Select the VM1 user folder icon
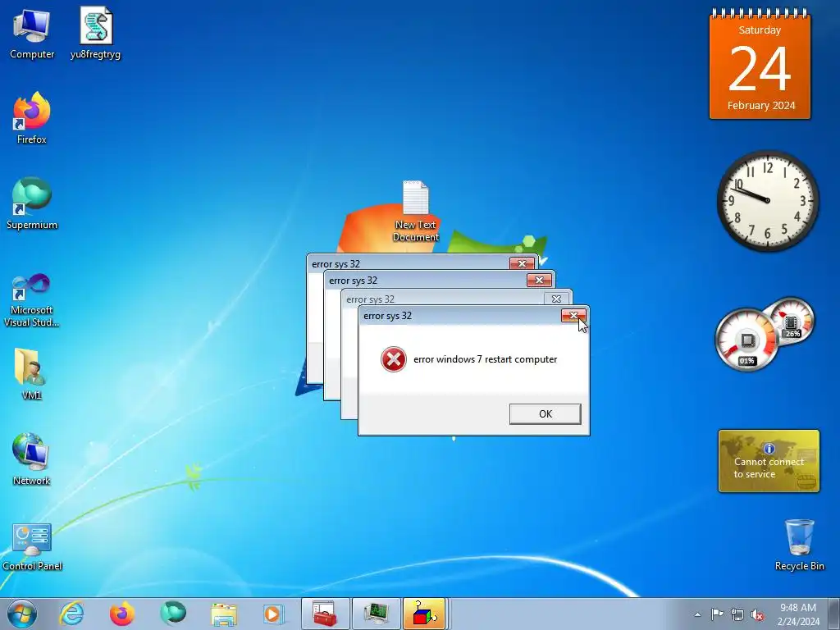Viewport: 840px width, 630px height. pos(32,374)
